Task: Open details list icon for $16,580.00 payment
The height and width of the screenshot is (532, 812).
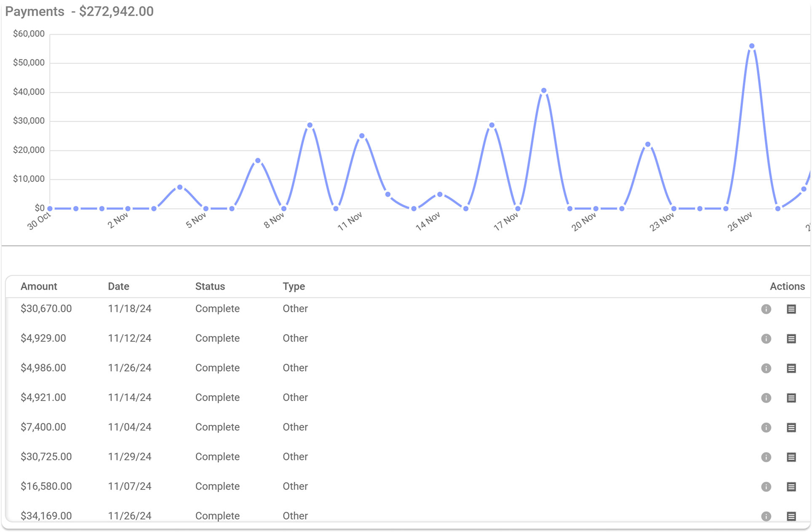Action: [791, 487]
